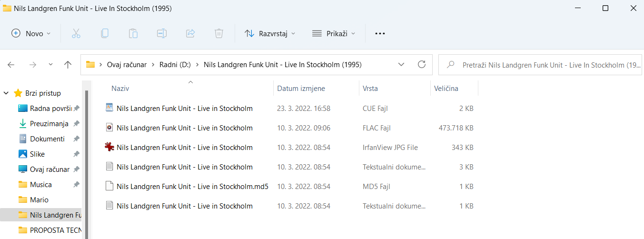644x239 pixels.
Task: Click the 473.718 KB size value
Action: click(x=456, y=128)
